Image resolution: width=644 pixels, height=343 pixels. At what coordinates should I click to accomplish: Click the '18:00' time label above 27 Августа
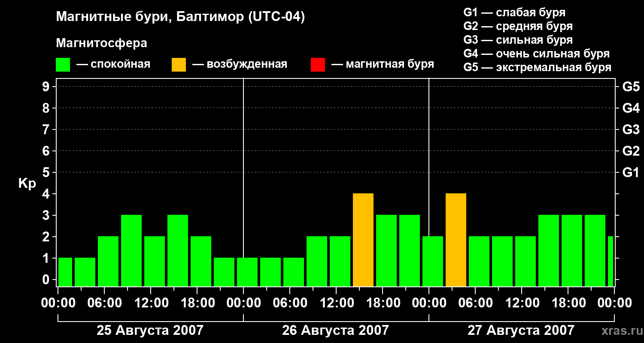pos(568,303)
